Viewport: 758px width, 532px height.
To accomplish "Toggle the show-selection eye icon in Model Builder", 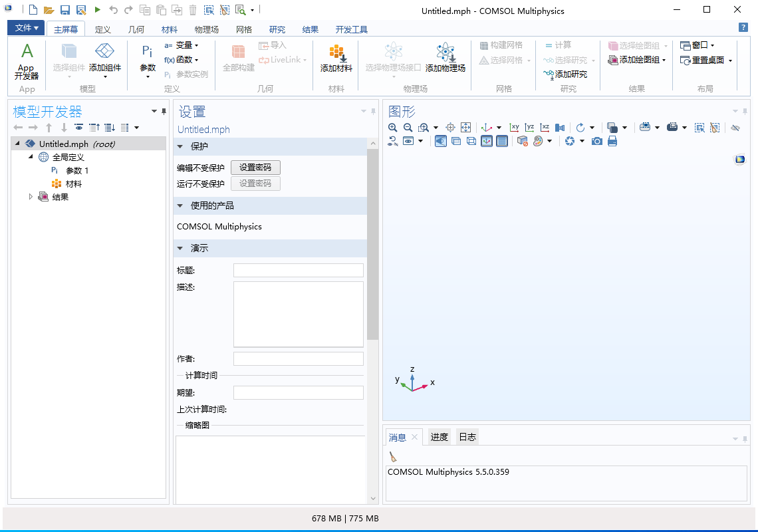I will click(x=79, y=128).
